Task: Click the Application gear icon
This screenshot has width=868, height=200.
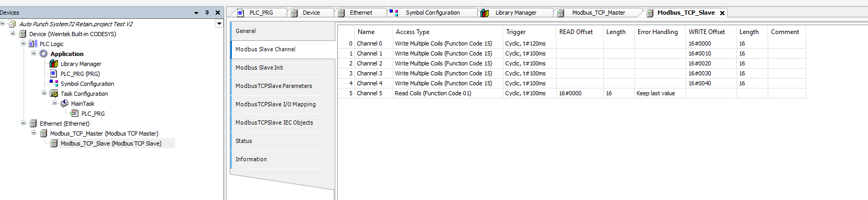Action: (43, 54)
